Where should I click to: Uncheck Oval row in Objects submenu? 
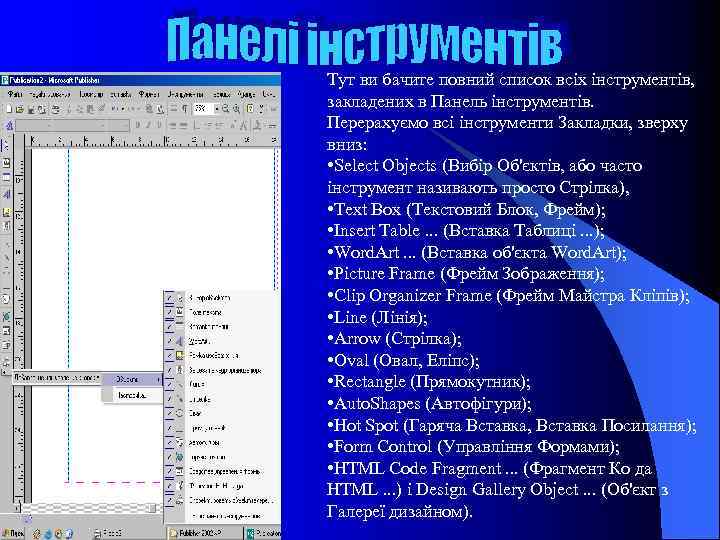tap(222, 413)
